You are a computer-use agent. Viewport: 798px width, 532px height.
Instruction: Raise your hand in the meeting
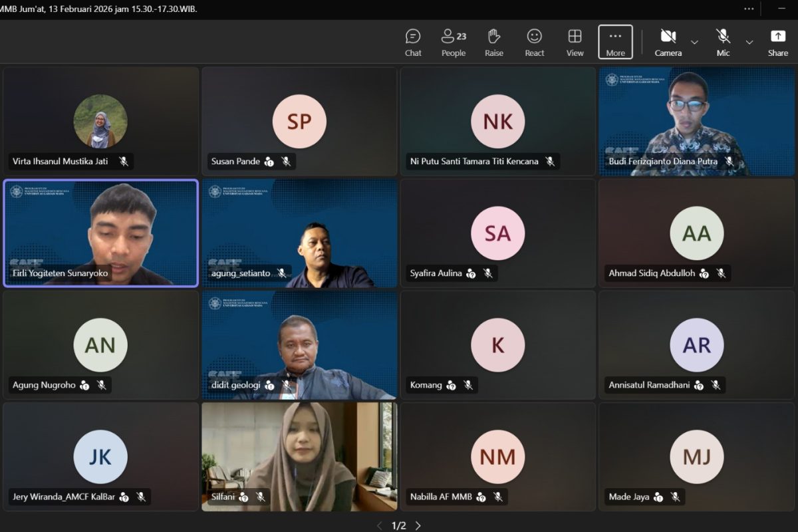pos(494,43)
